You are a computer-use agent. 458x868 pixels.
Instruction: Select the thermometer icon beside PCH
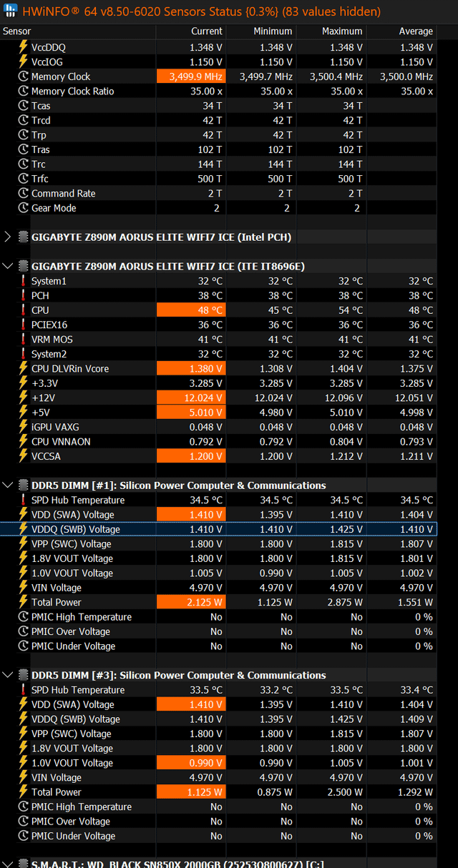23,295
